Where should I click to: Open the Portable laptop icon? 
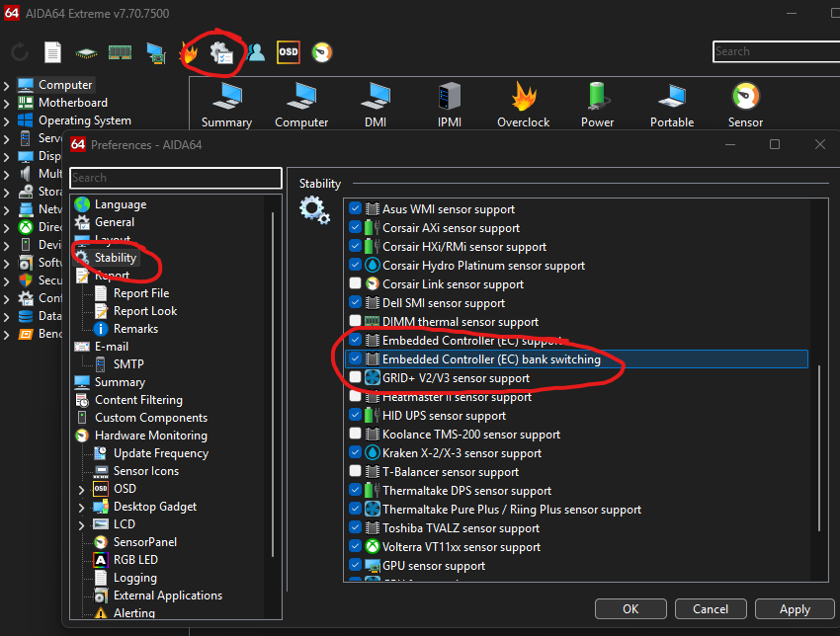coord(672,106)
